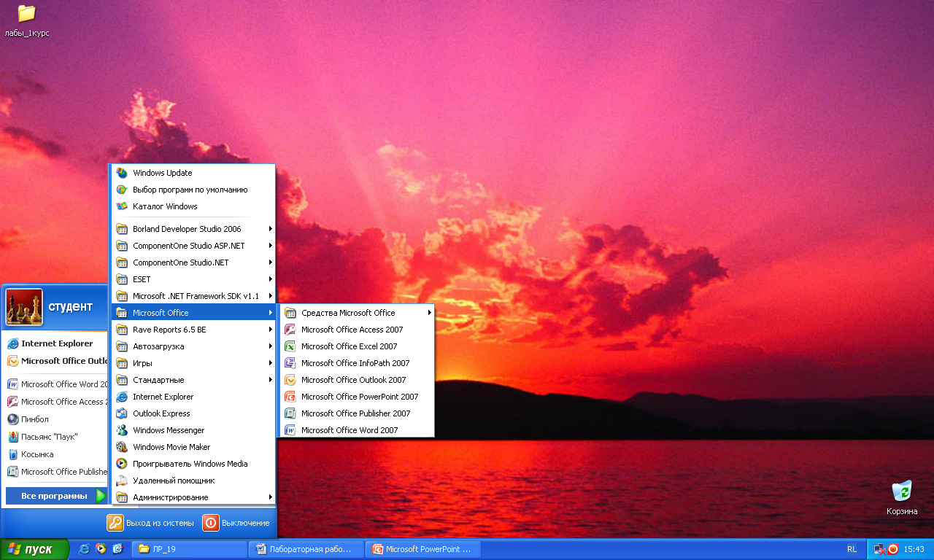Switch to Microsoft PowerPoint taskbar window
934x560 pixels.
coord(422,549)
